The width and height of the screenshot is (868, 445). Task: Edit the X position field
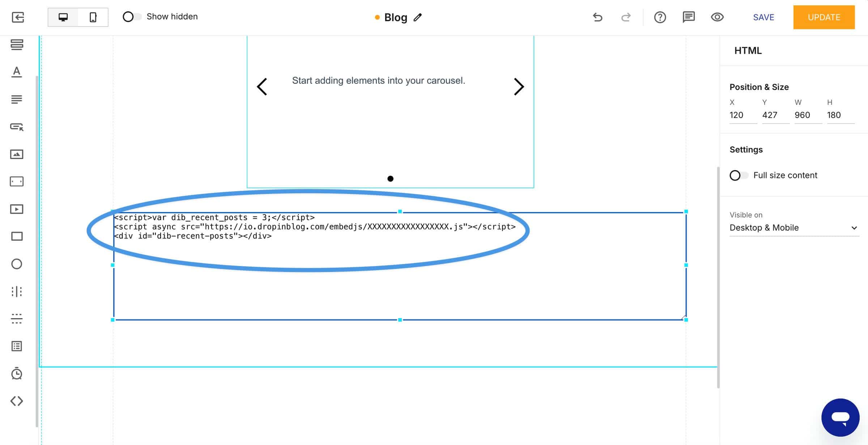point(743,115)
